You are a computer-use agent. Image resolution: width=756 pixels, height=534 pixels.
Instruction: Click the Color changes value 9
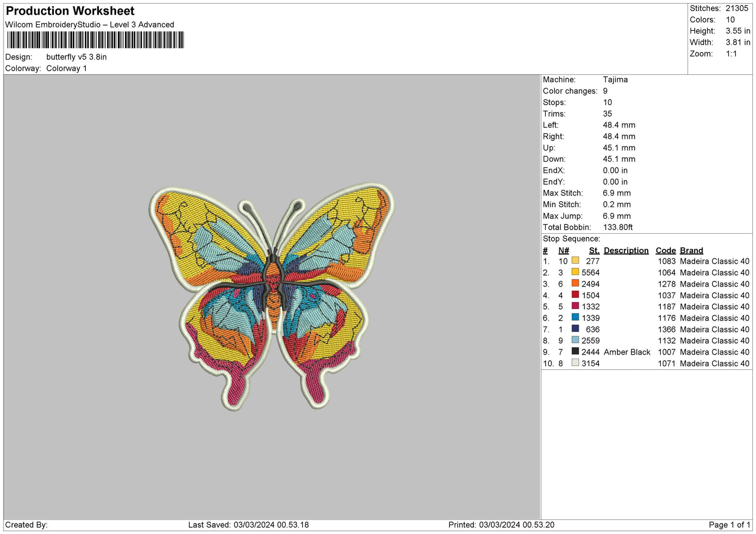[605, 91]
